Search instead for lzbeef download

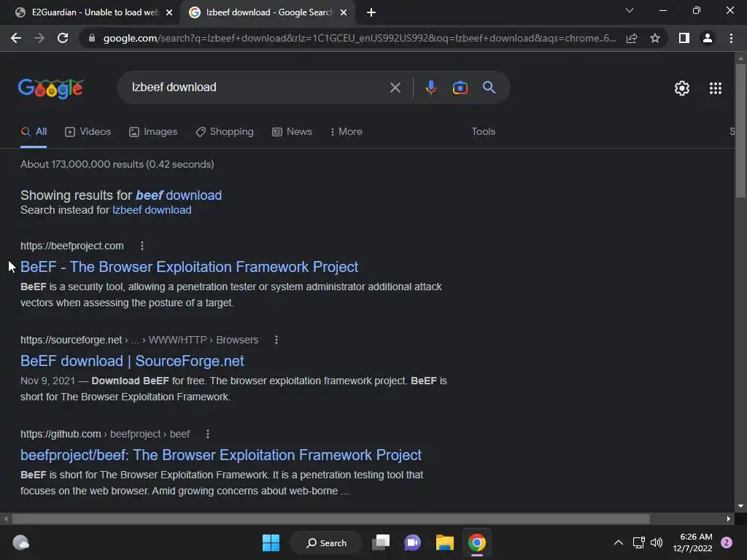tap(152, 210)
